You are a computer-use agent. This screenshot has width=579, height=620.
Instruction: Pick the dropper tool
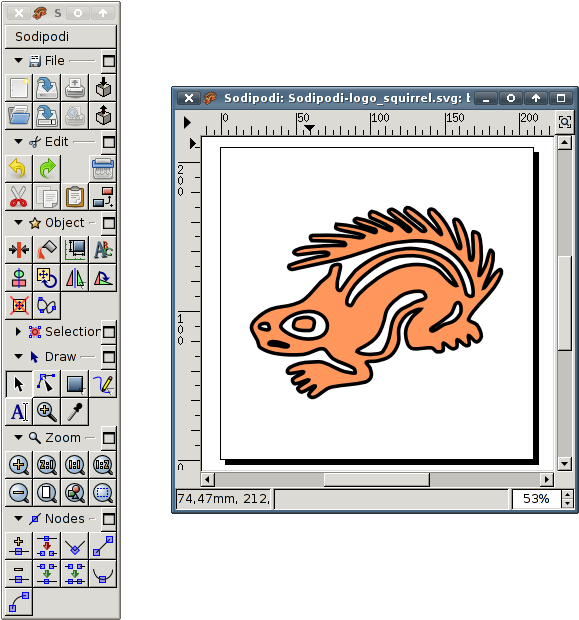pyautogui.click(x=75, y=412)
